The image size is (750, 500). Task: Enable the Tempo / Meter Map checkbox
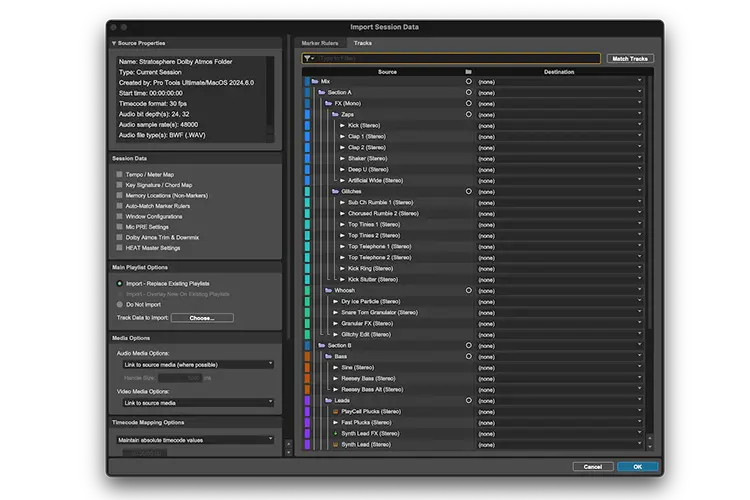point(120,175)
